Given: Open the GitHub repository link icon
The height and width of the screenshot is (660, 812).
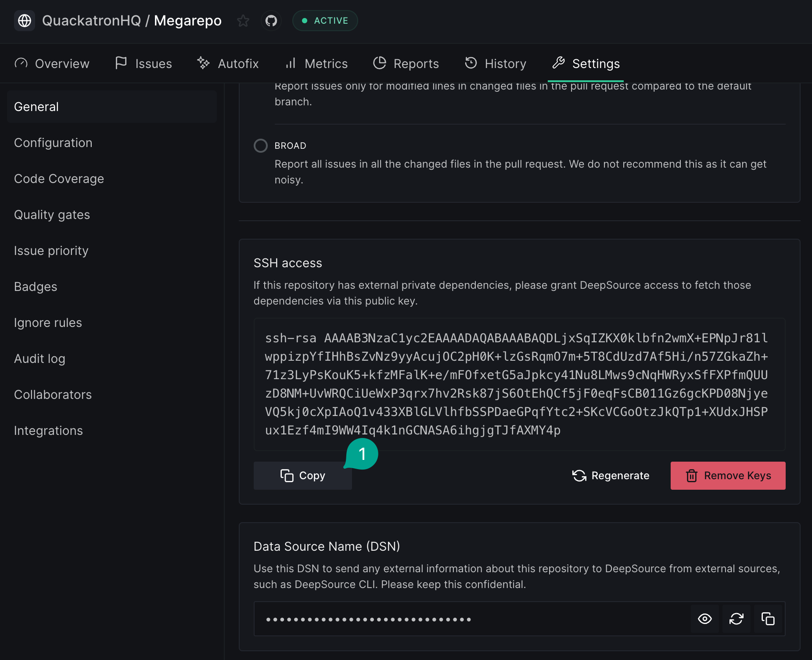Looking at the screenshot, I should point(271,21).
